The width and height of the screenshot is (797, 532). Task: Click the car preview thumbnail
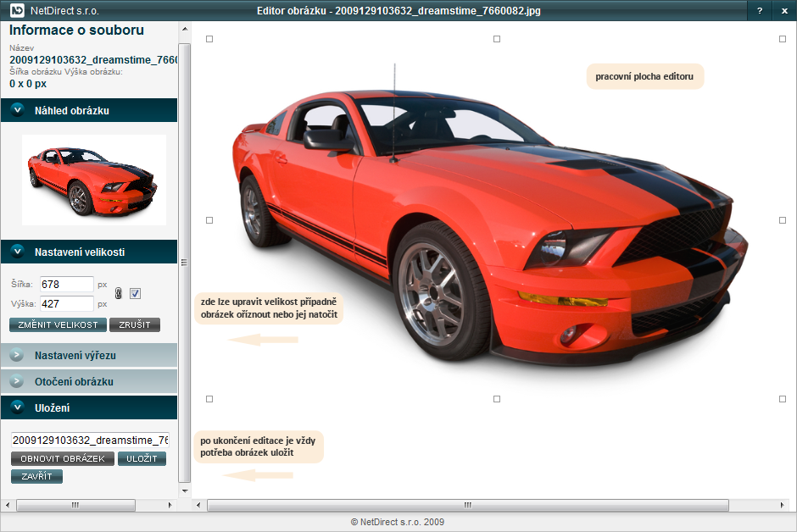tap(92, 180)
